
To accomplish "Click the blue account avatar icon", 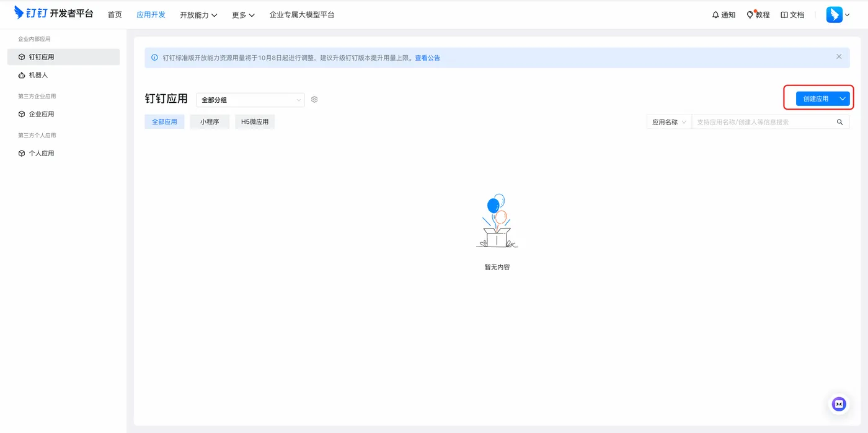I will [835, 14].
